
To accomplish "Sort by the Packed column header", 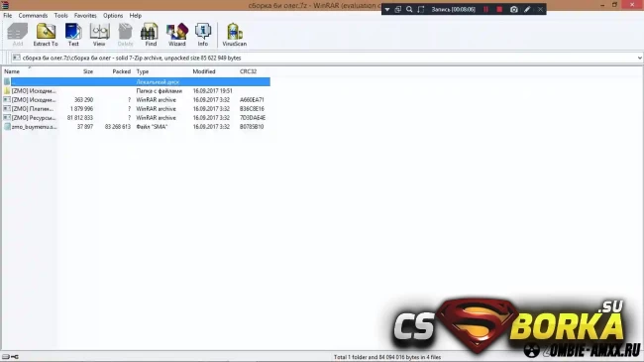I will (121, 71).
